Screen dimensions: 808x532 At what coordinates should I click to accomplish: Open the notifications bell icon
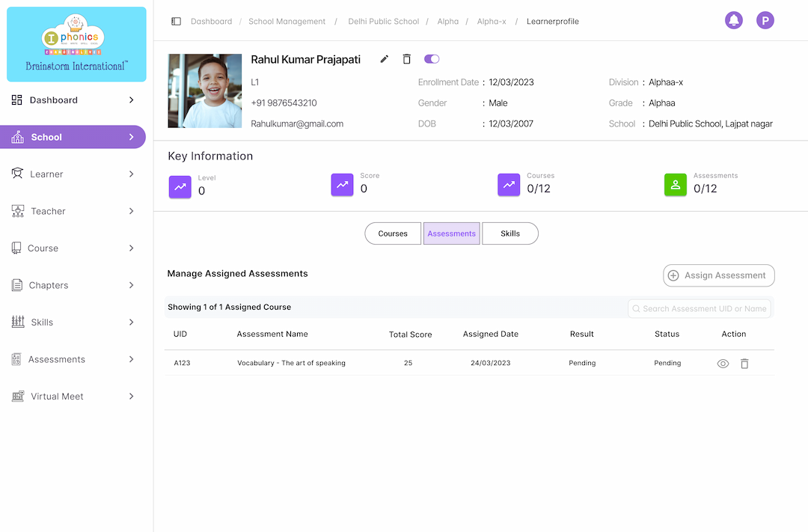734,21
